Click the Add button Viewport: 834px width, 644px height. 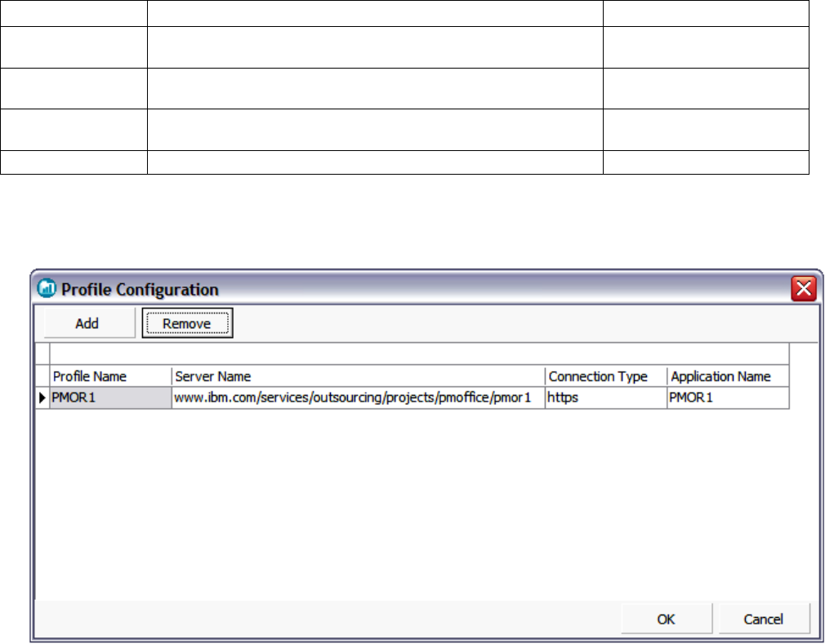coord(89,323)
